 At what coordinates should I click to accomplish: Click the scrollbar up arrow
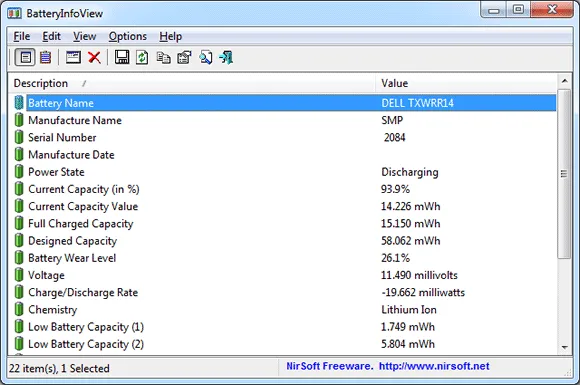tap(564, 81)
